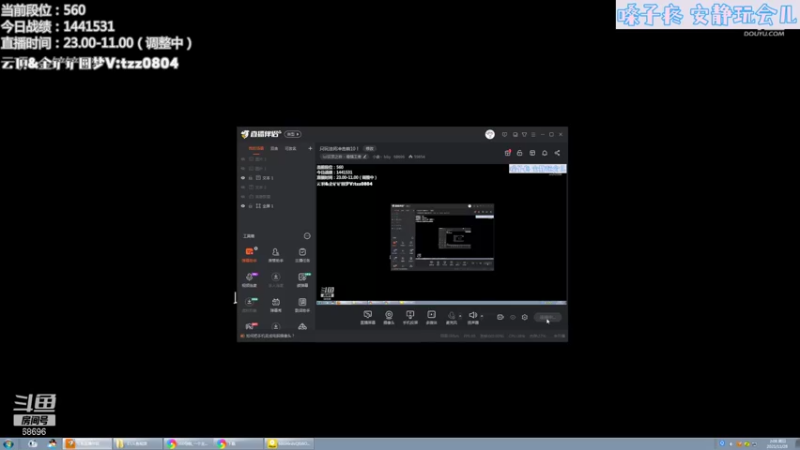Select the orange highlighted tool in the toolbox
This screenshot has height=450, width=800.
coord(249,254)
